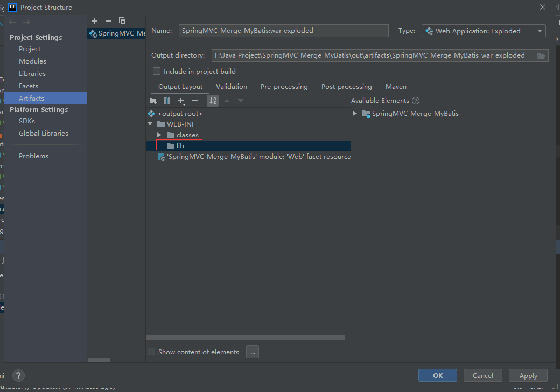560x392 pixels.
Task: Open the Maven tab
Action: click(396, 87)
